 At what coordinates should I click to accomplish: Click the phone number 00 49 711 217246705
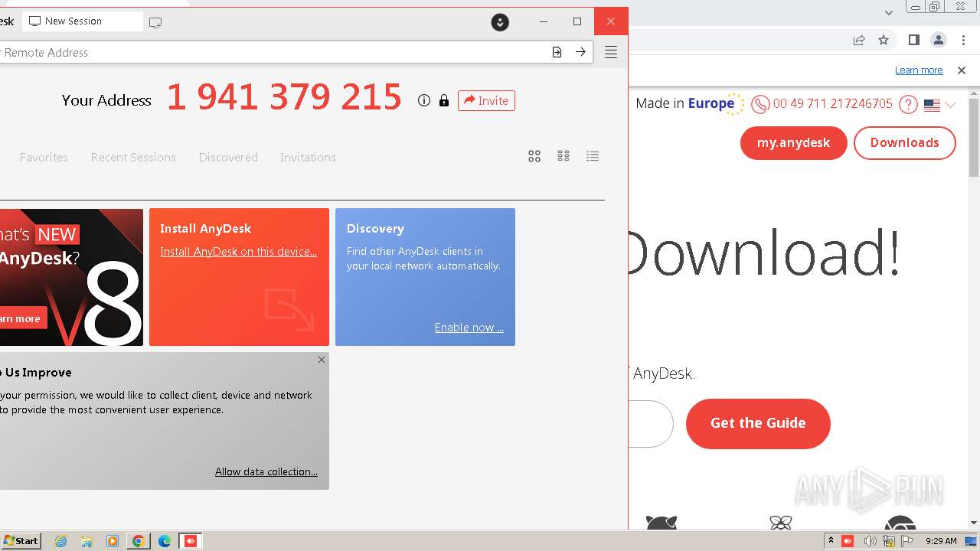(833, 104)
